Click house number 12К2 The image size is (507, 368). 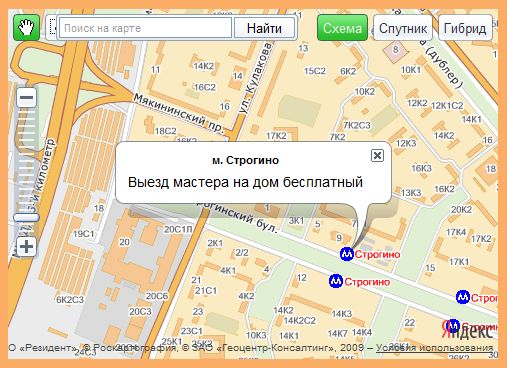[417, 103]
